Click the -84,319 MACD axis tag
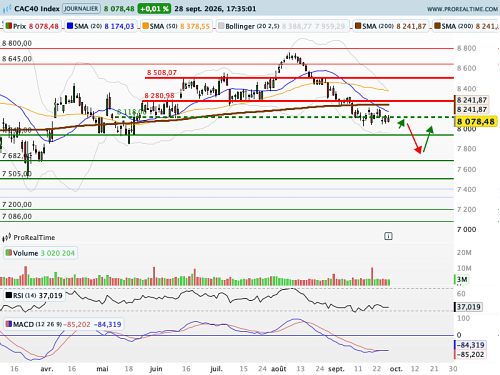 [x=470, y=345]
